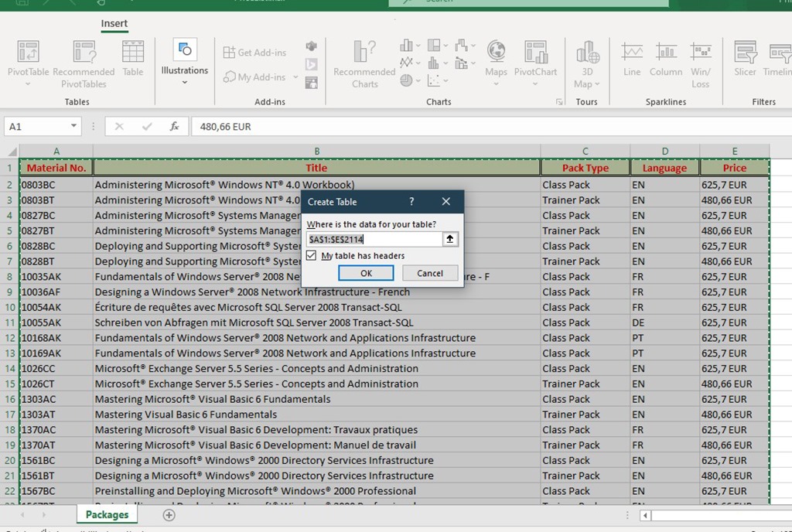The width and height of the screenshot is (792, 532).
Task: Click the Get Add-ins button
Action: pyautogui.click(x=254, y=52)
